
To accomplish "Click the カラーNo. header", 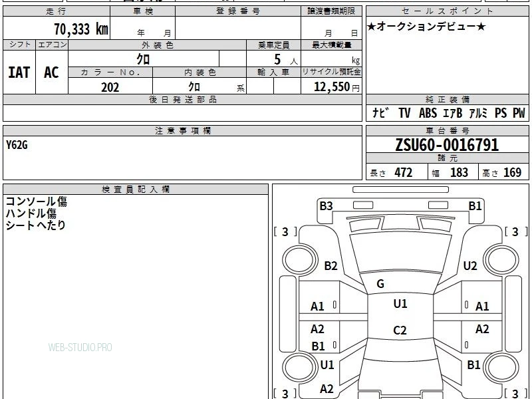I will tap(110, 72).
